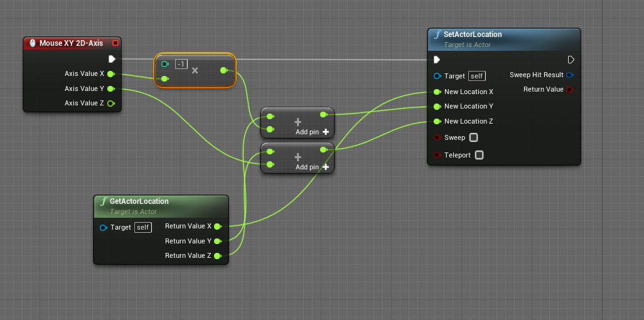Click SetActorLocation execution output pin
The width and height of the screenshot is (644, 320).
(571, 60)
